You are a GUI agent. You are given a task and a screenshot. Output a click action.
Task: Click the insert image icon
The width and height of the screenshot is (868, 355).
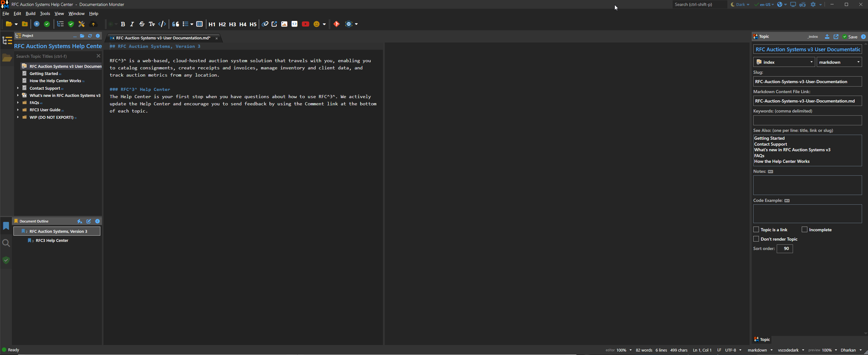(x=284, y=24)
